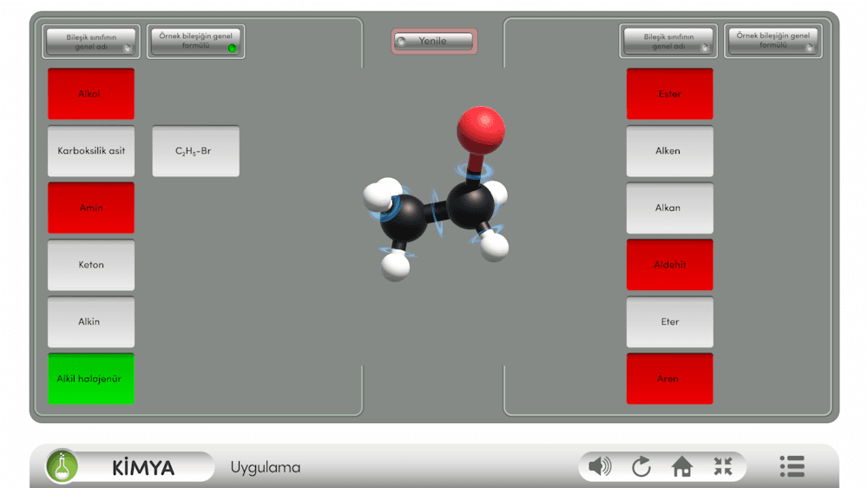Toggle left 'Örnek bileşiğin genel formülü' option
The image size is (868, 488).
coord(195,41)
